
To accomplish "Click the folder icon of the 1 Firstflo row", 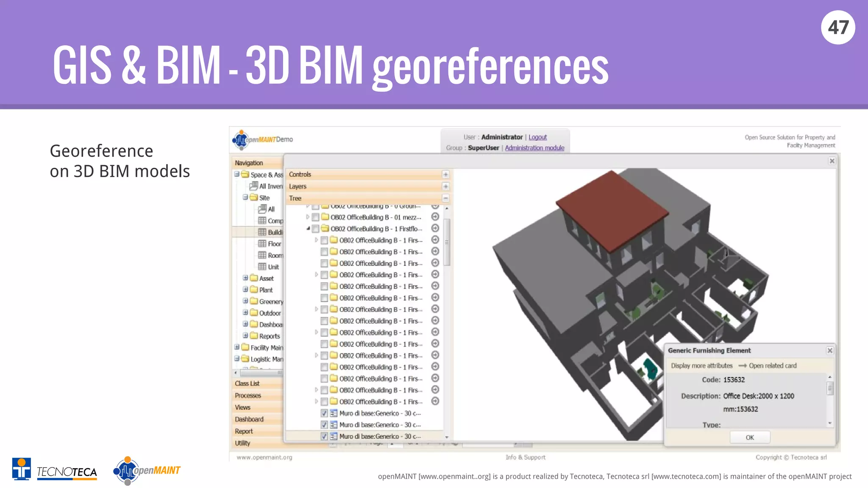I will [325, 228].
